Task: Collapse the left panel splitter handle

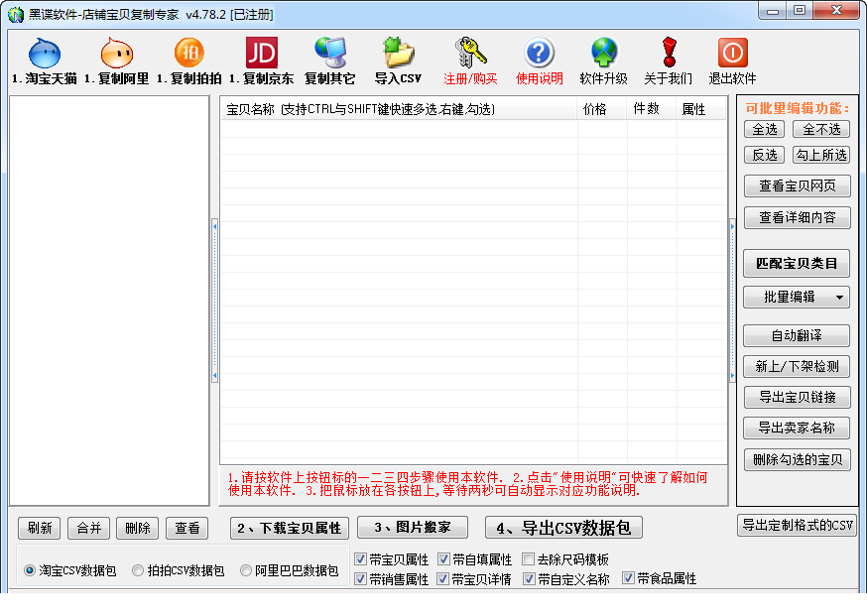Action: click(x=214, y=302)
